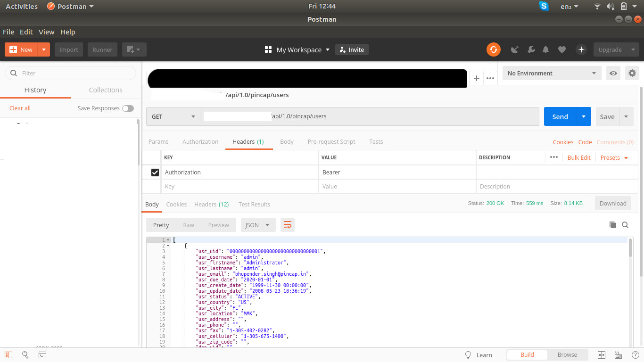Select Raw response view
The width and height of the screenshot is (644, 362).
189,225
